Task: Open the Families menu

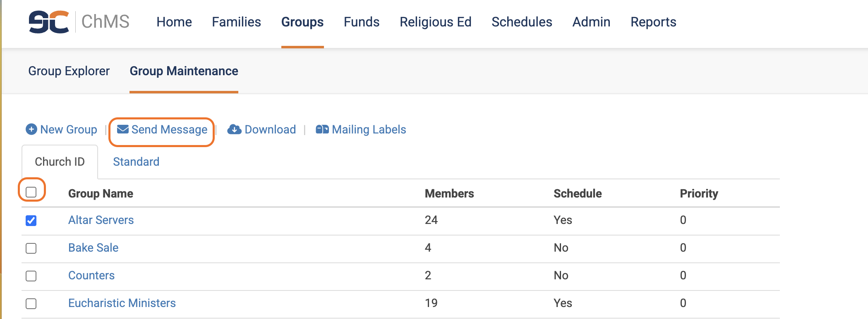Action: (236, 22)
